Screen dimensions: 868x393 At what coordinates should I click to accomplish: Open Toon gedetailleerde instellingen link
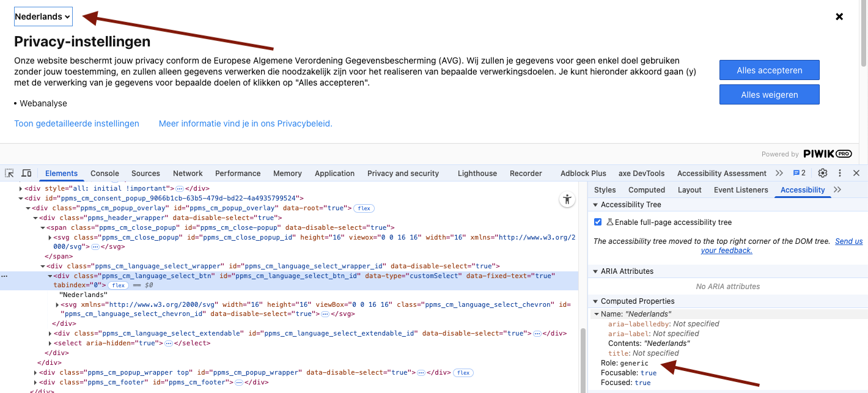tap(76, 123)
